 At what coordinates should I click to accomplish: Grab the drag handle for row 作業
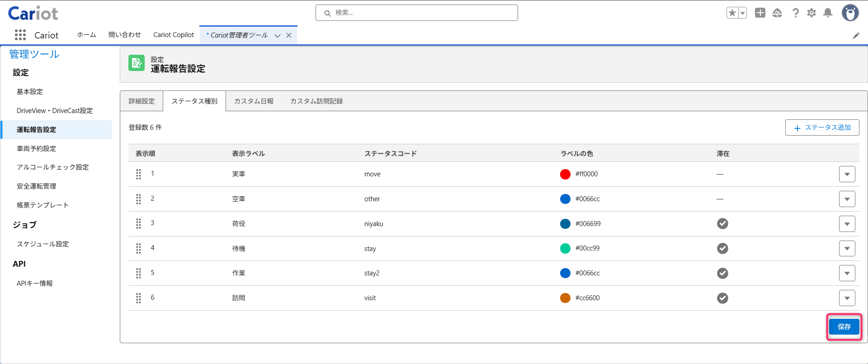coord(138,273)
